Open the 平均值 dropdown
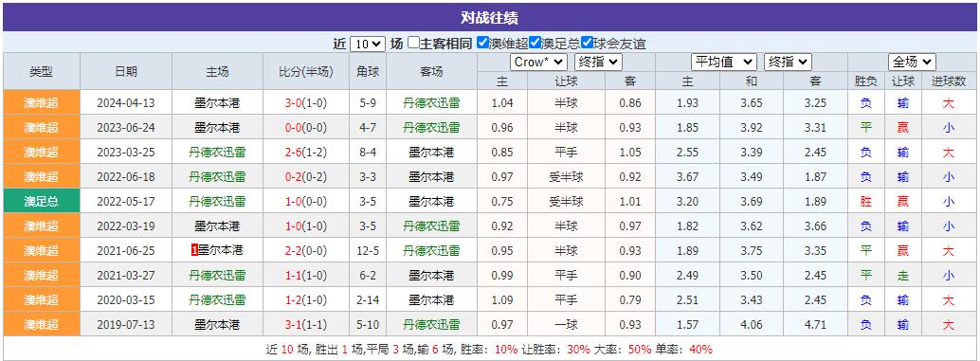 (724, 62)
